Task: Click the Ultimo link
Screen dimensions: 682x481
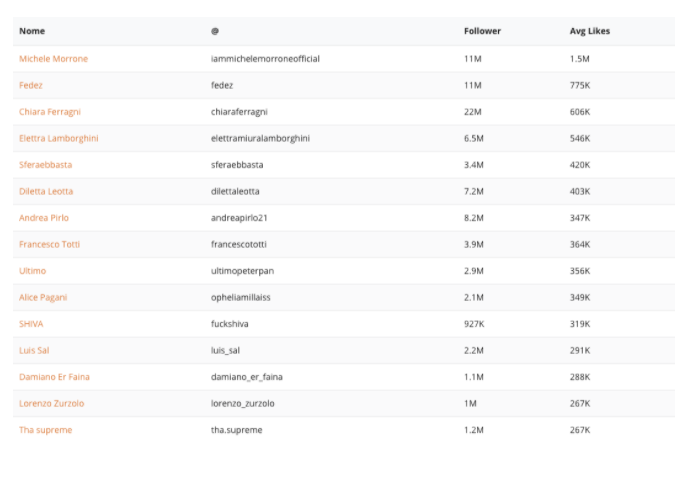Action: pyautogui.click(x=33, y=271)
